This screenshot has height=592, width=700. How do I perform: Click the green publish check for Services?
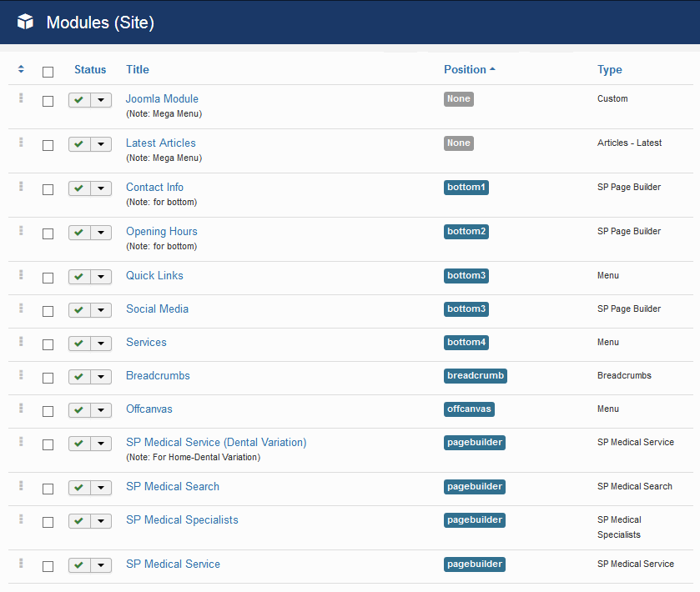coord(79,344)
